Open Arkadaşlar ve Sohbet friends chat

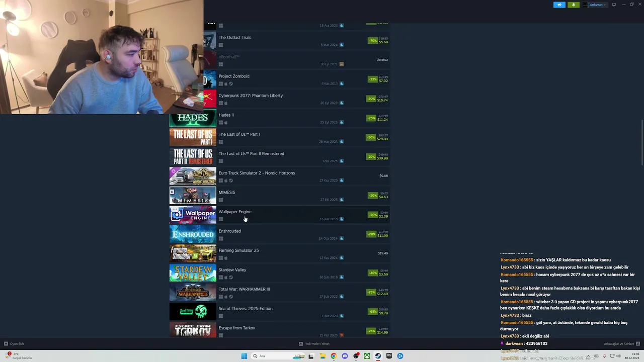pos(621,344)
